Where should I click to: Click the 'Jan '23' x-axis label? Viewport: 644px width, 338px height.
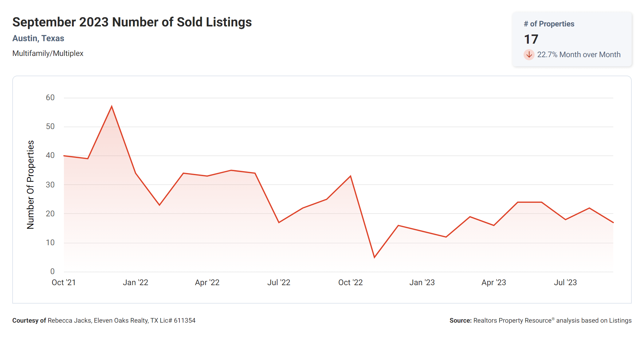pyautogui.click(x=422, y=282)
